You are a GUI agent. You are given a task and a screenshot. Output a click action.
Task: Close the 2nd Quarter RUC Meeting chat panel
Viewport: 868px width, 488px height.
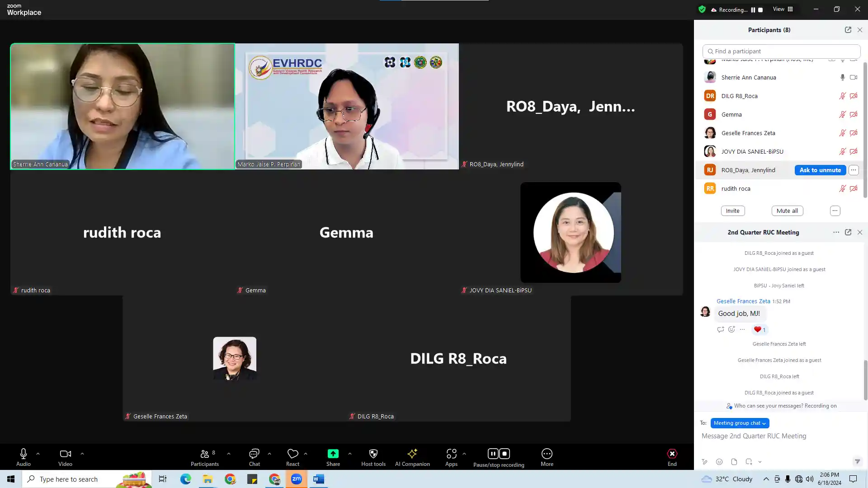(860, 232)
